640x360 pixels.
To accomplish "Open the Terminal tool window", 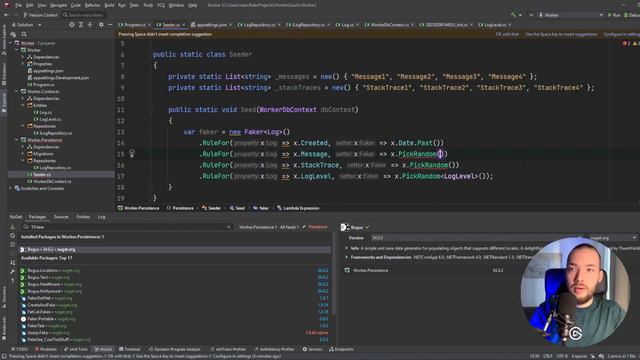I will click(130, 349).
